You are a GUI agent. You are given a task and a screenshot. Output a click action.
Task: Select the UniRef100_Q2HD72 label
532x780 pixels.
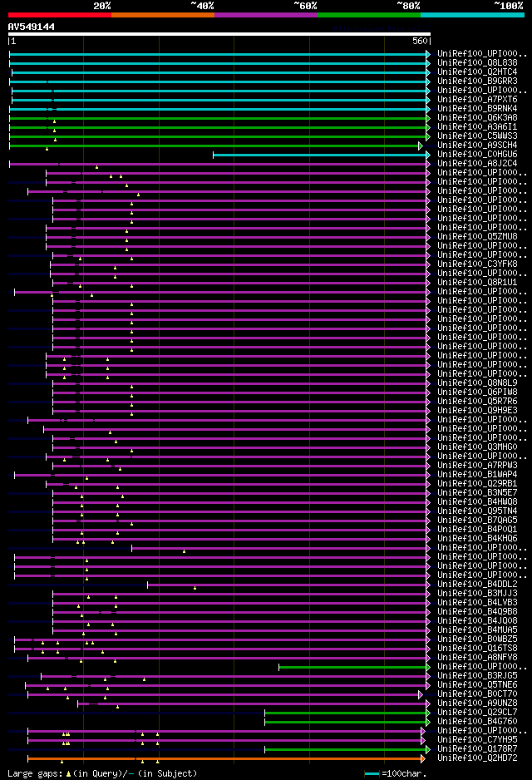coord(477,758)
